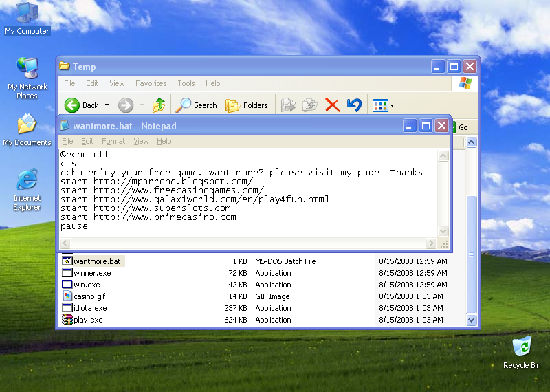Maximize the Temp explorer window
550x392 pixels.
pyautogui.click(x=454, y=66)
